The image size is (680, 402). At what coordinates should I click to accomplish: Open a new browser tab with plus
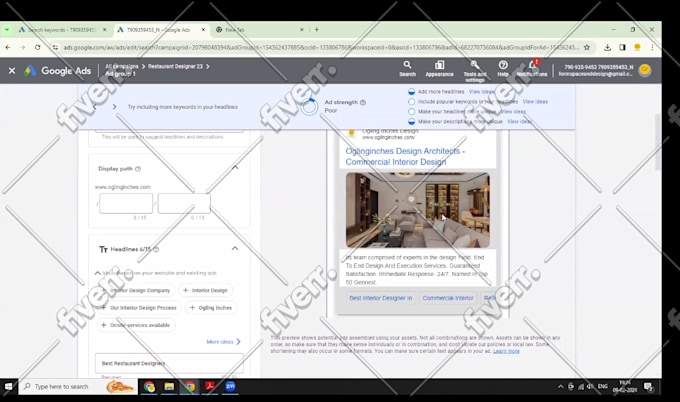pyautogui.click(x=317, y=29)
